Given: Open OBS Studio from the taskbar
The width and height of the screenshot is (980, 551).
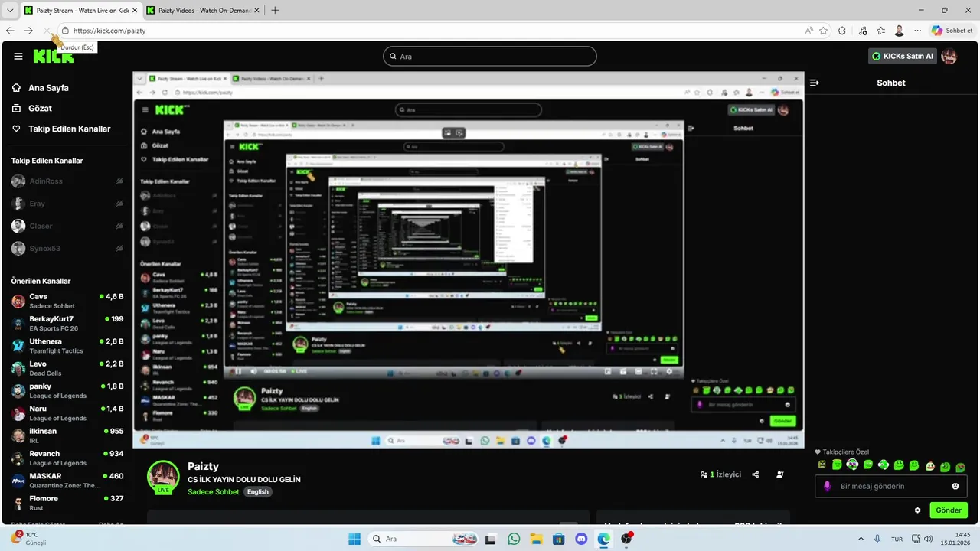Looking at the screenshot, I should (627, 539).
